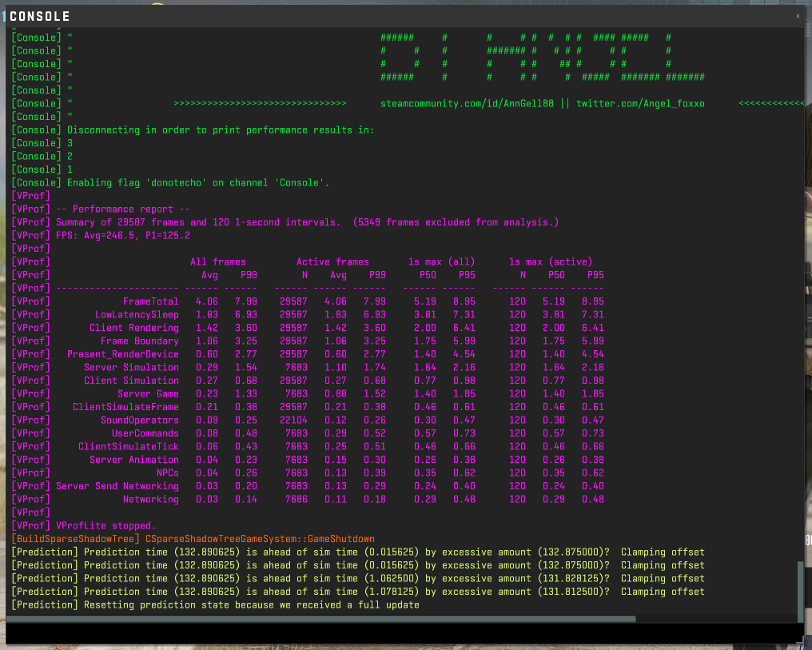
Task: Click the Present_RenderDevice row label
Action: (123, 354)
